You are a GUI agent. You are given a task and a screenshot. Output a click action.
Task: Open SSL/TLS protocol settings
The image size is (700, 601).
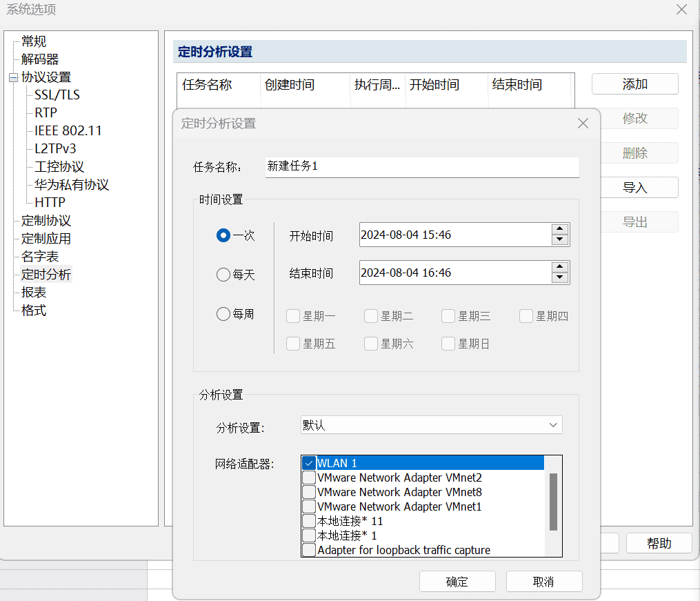(x=57, y=95)
